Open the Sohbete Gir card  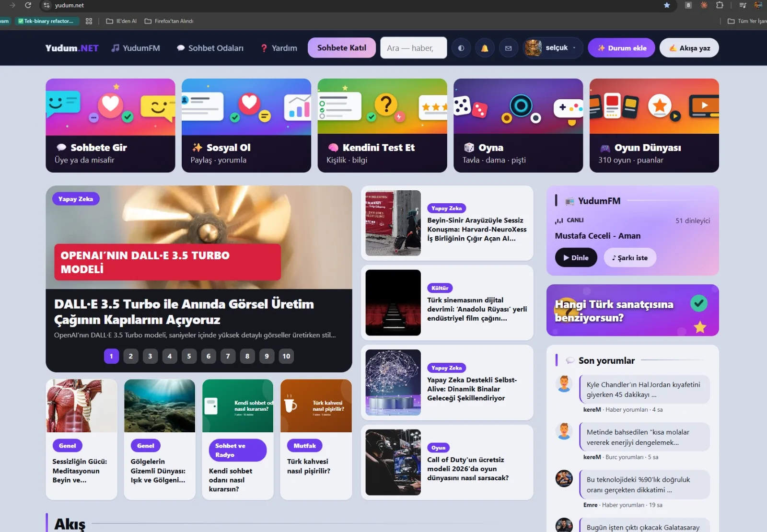pos(110,126)
